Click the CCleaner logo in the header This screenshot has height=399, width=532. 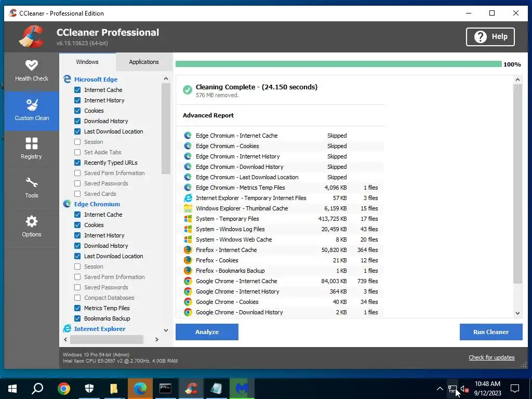pos(31,37)
